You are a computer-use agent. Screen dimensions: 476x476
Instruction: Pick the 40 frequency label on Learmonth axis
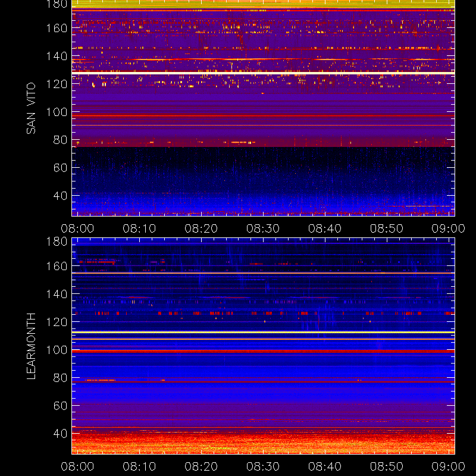click(x=60, y=434)
